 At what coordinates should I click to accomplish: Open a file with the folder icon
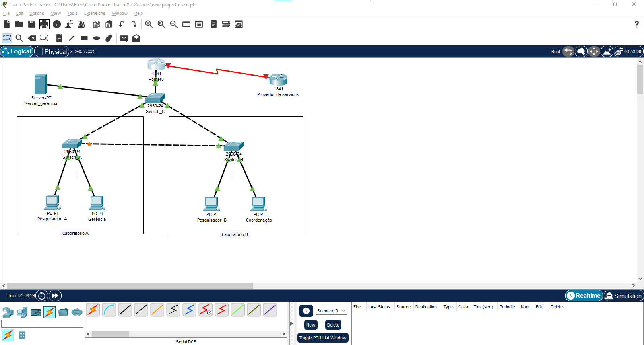(19, 24)
